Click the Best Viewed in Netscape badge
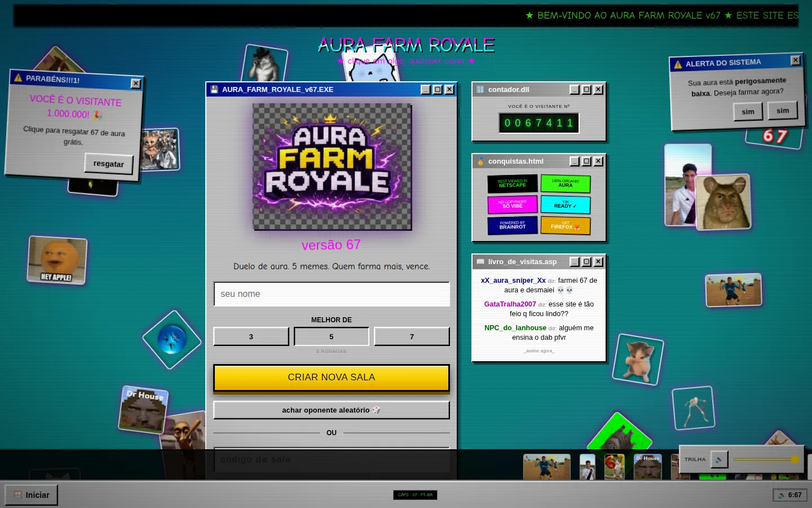The height and width of the screenshot is (508, 812). coord(512,183)
